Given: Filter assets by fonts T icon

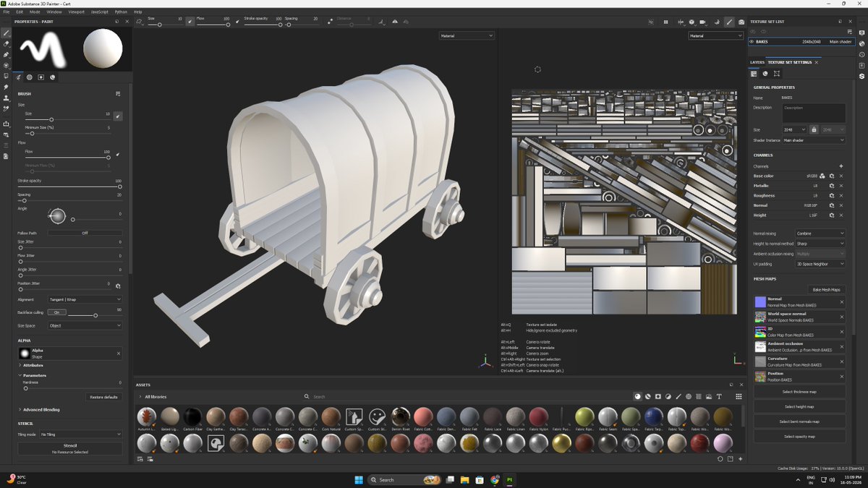Looking at the screenshot, I should [x=719, y=396].
